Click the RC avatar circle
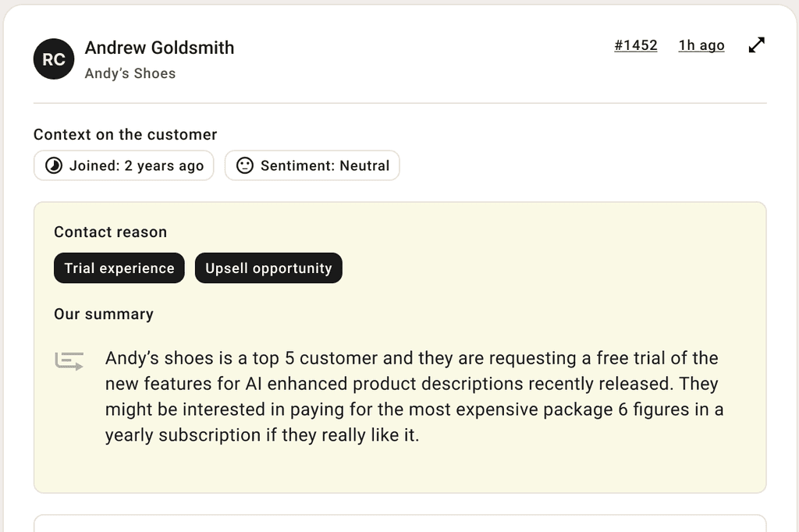799x532 pixels. [x=54, y=59]
